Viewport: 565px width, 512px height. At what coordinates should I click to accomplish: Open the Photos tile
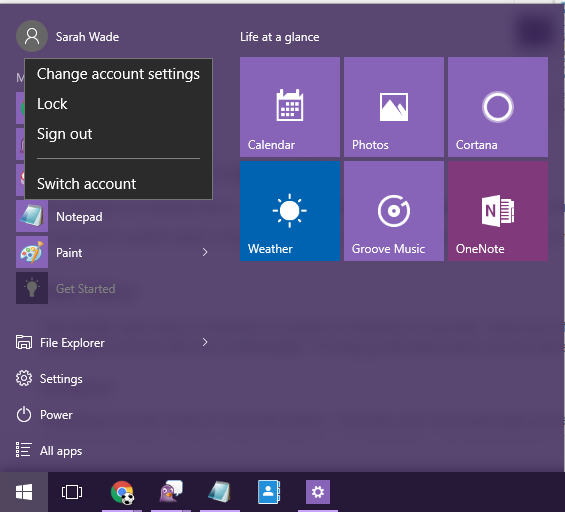click(394, 107)
